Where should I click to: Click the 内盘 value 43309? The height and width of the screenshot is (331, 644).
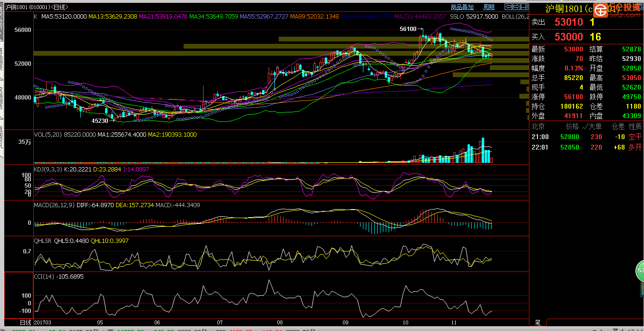pos(632,116)
